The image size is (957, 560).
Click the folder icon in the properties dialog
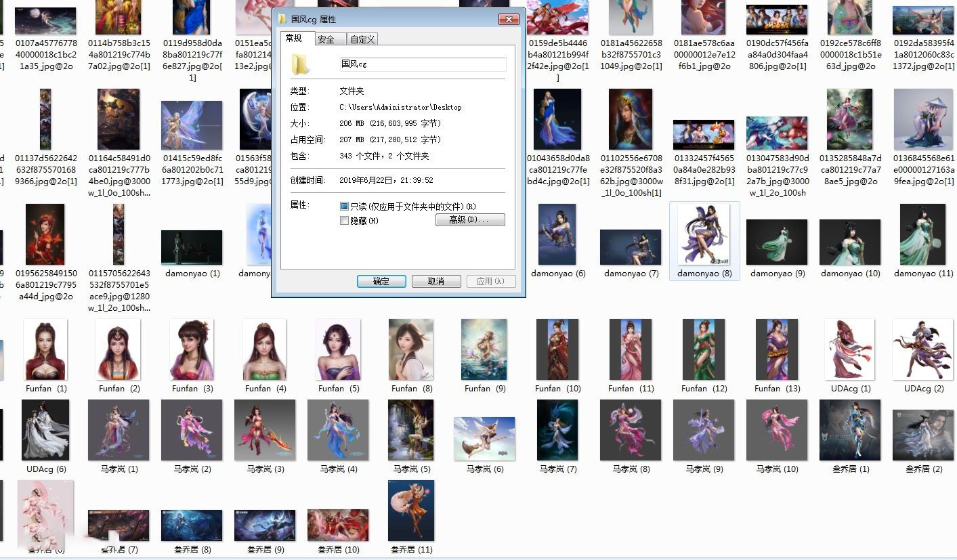click(x=300, y=64)
